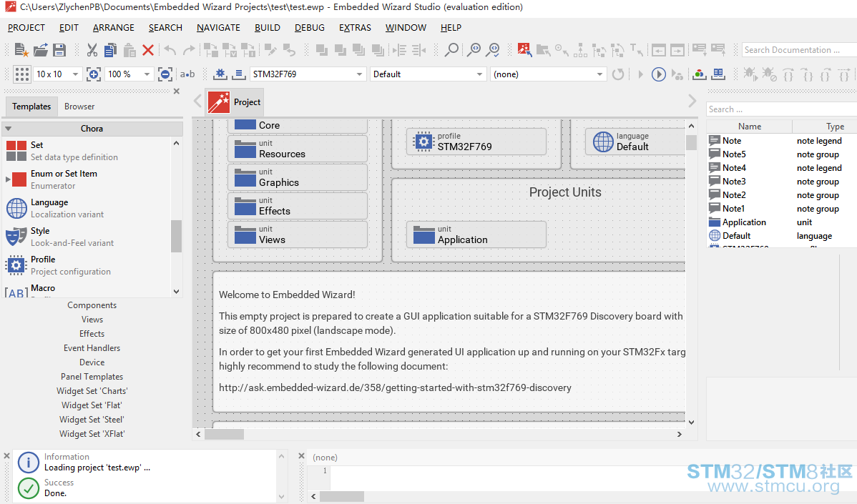Click the Search Documentation field
857x504 pixels.
point(798,50)
